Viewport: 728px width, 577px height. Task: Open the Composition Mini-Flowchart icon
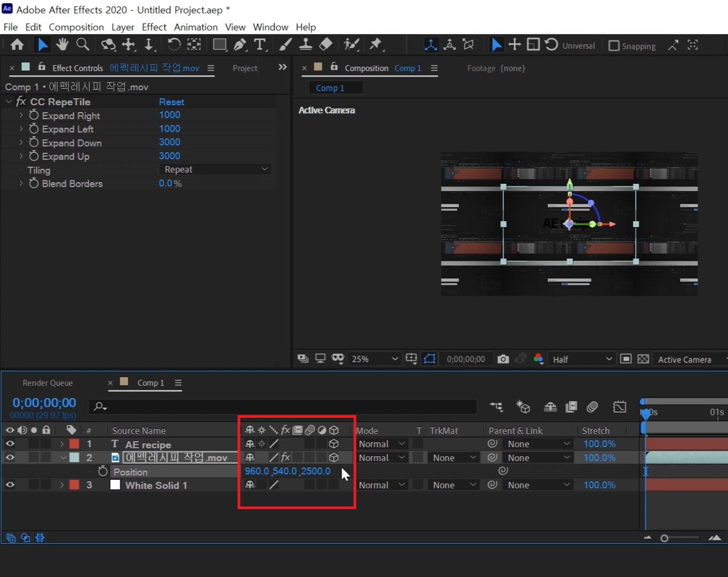pyautogui.click(x=496, y=407)
